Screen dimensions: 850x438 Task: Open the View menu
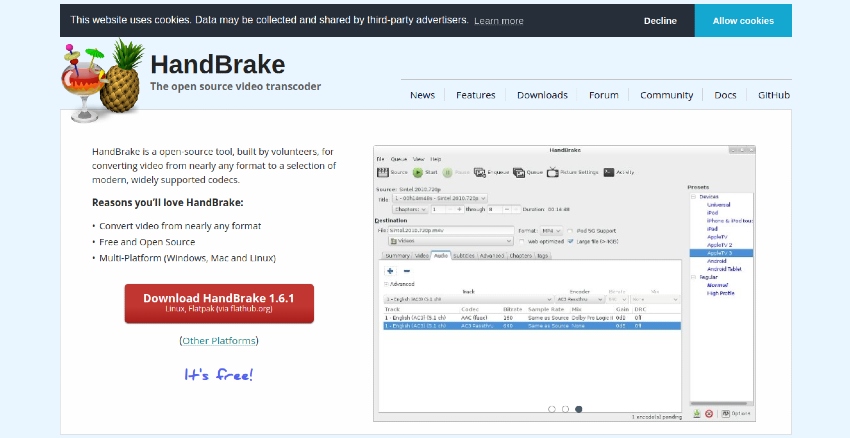pyautogui.click(x=418, y=159)
